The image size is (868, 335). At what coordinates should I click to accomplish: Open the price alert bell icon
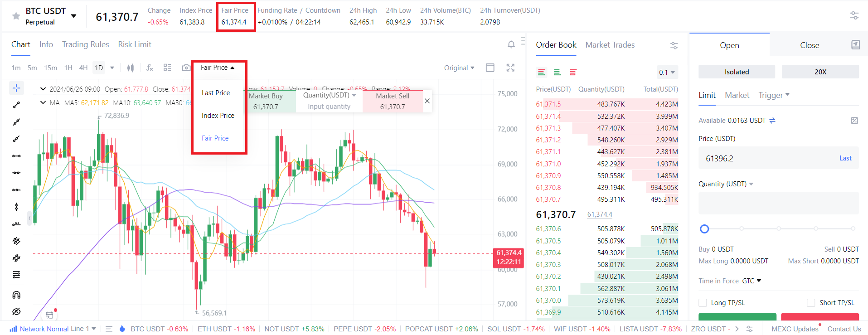click(x=511, y=44)
